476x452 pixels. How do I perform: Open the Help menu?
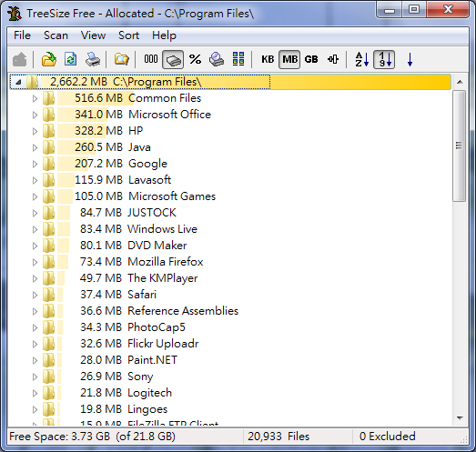pyautogui.click(x=164, y=35)
